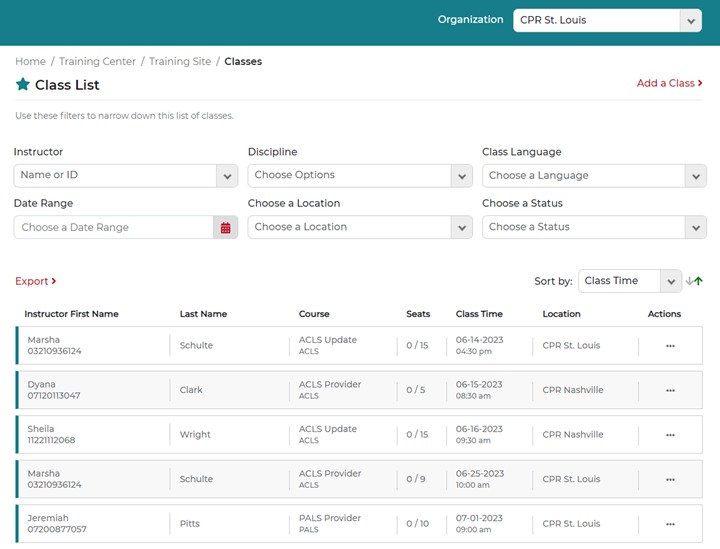The image size is (720, 549).
Task: Click the Last Name column header
Action: pos(203,314)
